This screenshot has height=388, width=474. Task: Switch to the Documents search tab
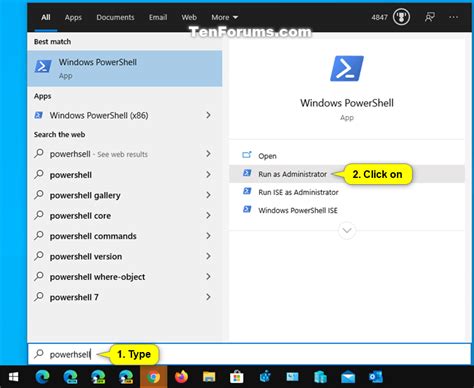click(x=115, y=17)
